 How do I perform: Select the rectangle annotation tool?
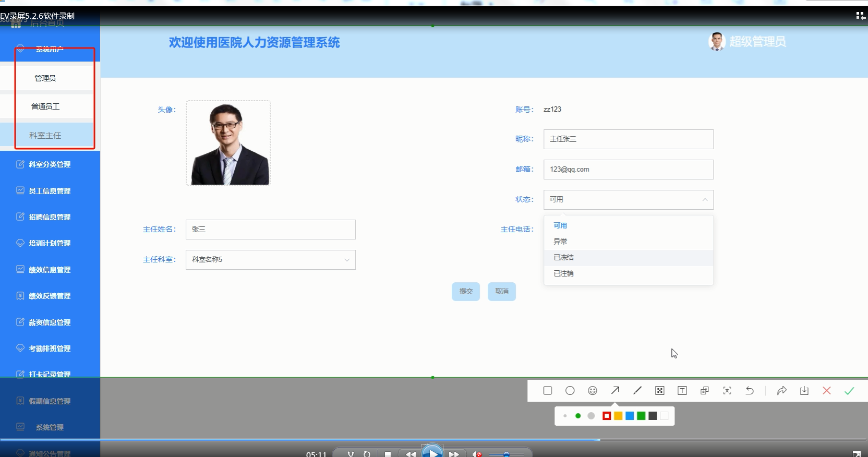[x=547, y=391]
